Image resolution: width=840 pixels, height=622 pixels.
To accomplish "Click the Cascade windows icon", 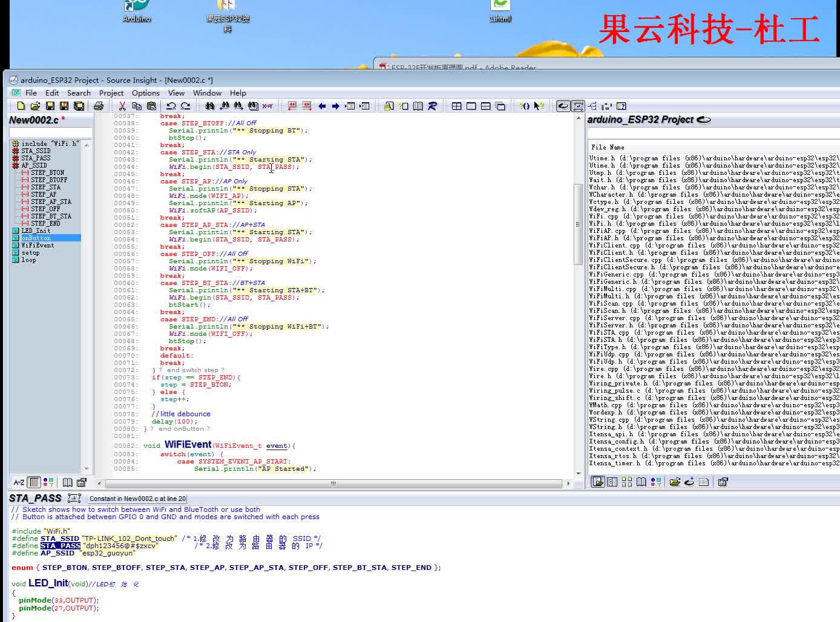I will tap(500, 106).
